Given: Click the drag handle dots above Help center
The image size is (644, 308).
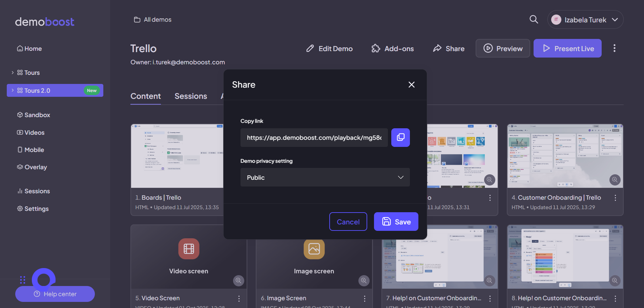Looking at the screenshot, I should pos(23,280).
